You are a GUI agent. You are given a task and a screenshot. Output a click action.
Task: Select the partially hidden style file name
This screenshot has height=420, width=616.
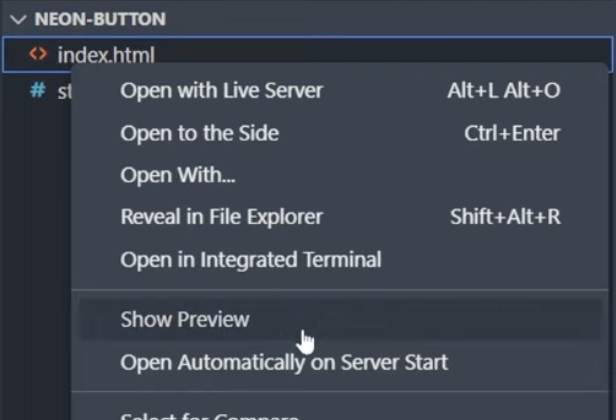[63, 91]
